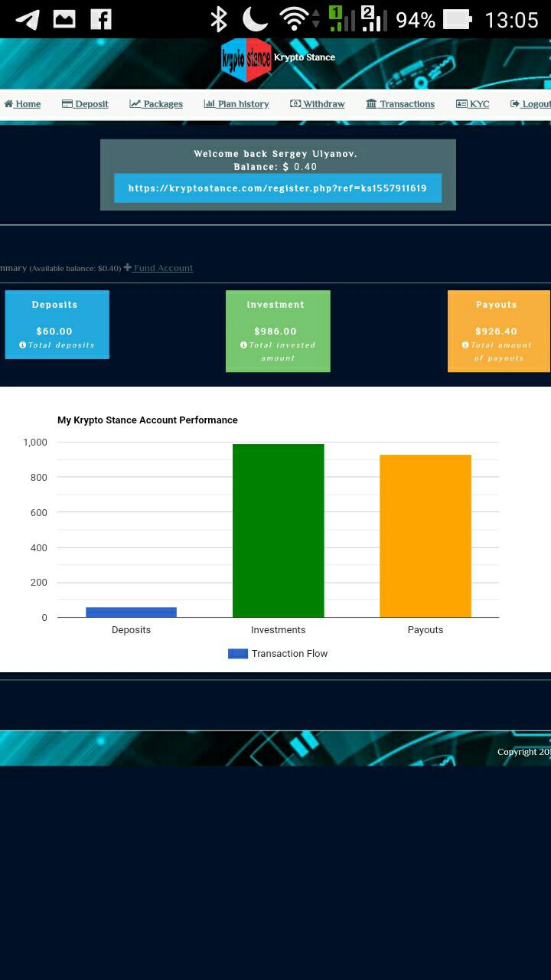Click the Transaction Flow legend swatch
The image size is (551, 980).
(238, 654)
